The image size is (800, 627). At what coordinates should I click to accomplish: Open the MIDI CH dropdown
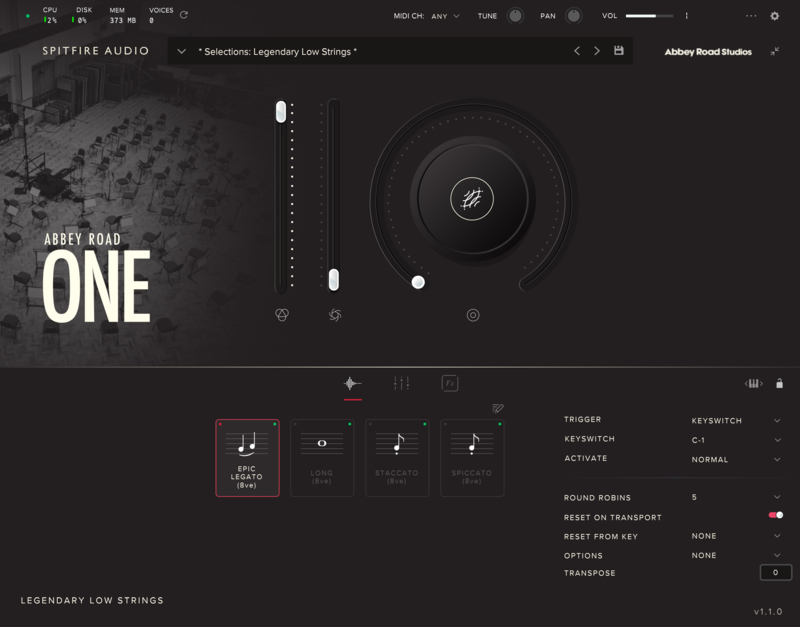(x=445, y=16)
